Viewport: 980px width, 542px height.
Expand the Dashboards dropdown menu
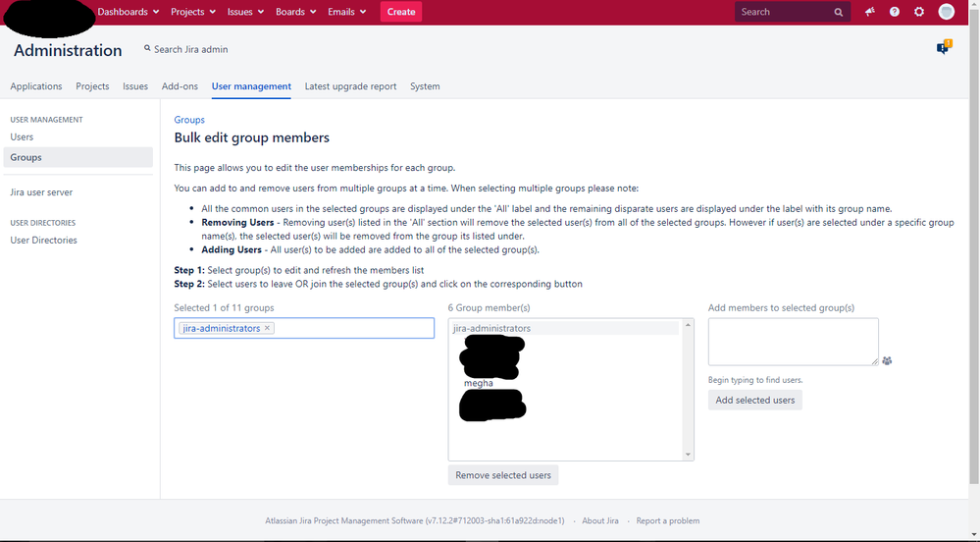click(x=129, y=12)
